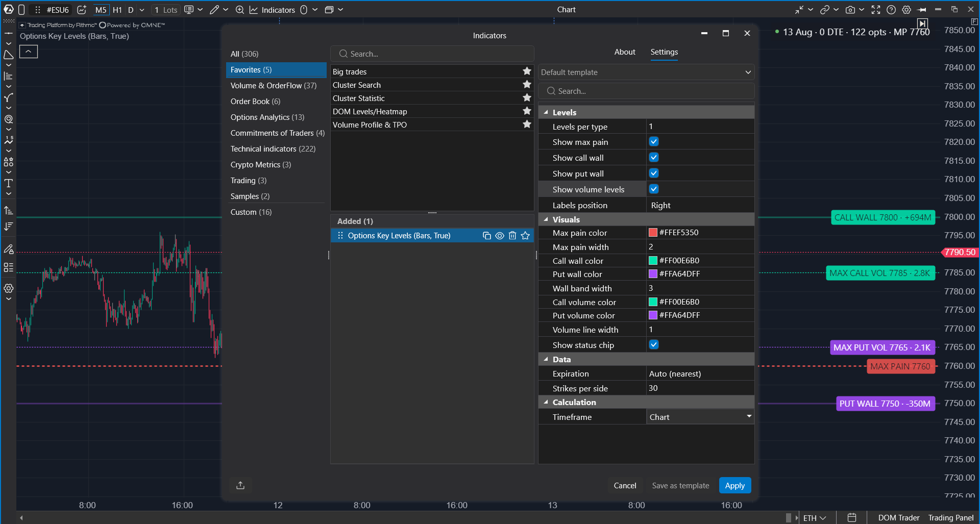Switch to the About tab
The height and width of the screenshot is (524, 980).
625,52
